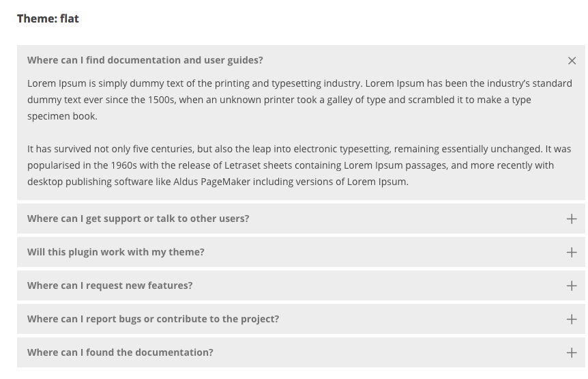Expand 'Where can I report bugs or contribute to the project?'
Screen dimensions: 588x379
(153, 319)
